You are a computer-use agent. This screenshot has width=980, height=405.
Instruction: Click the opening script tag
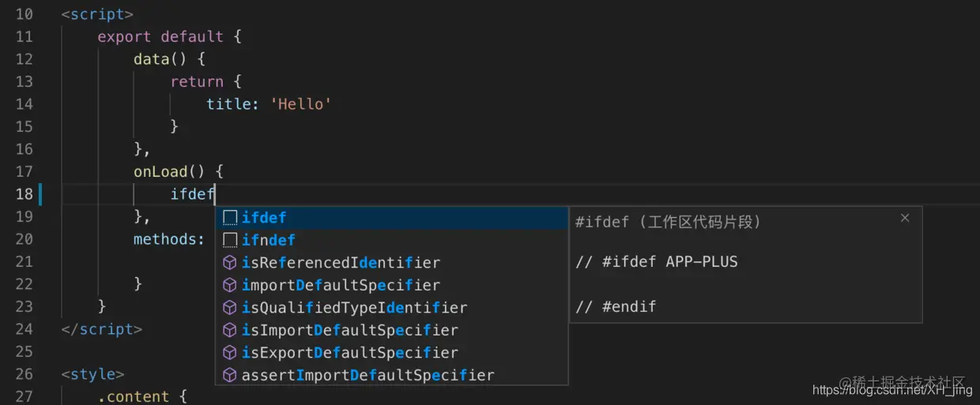coord(97,15)
